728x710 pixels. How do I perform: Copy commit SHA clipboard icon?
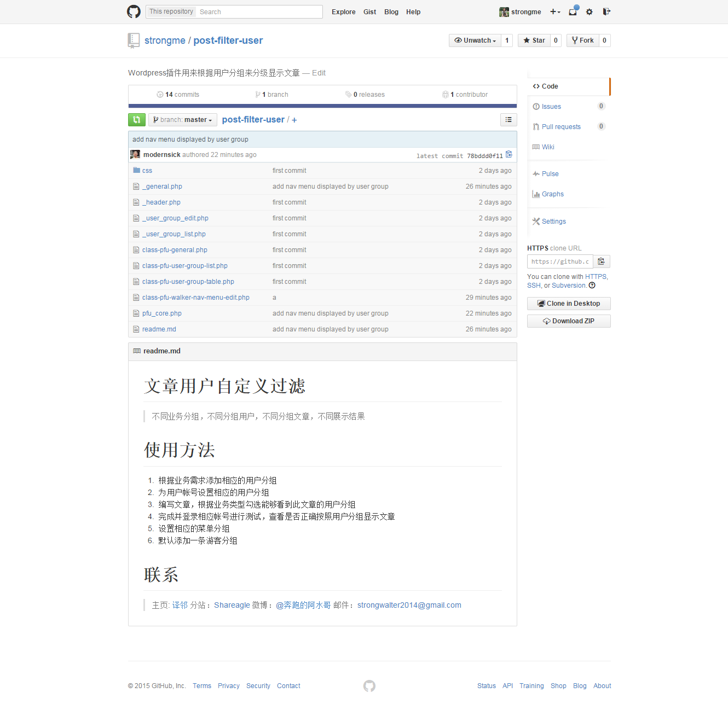pos(509,154)
